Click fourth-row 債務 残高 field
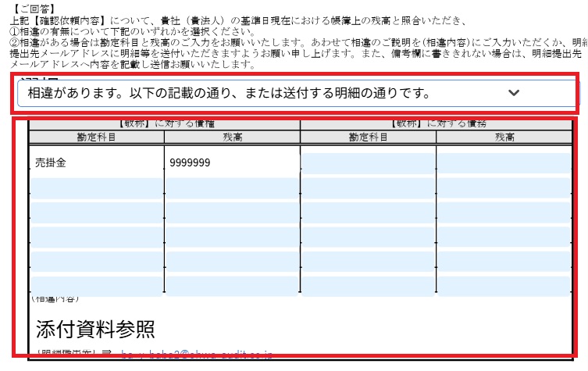 click(x=504, y=237)
